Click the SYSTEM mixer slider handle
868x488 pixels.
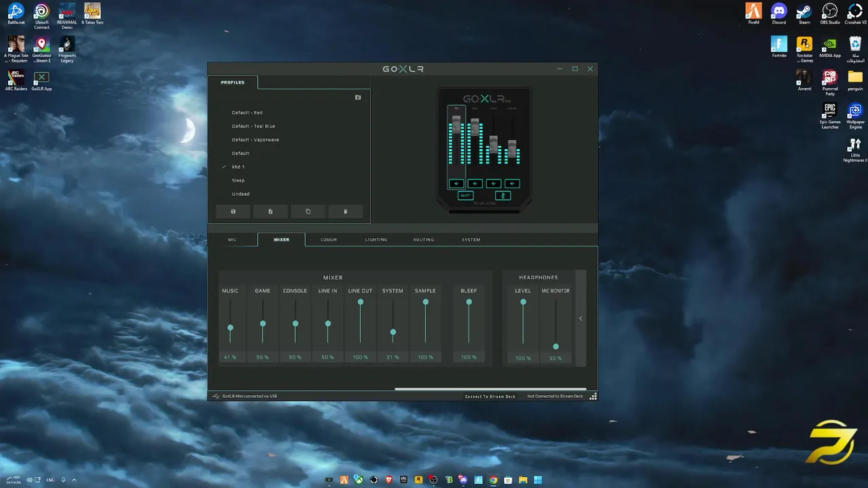393,332
